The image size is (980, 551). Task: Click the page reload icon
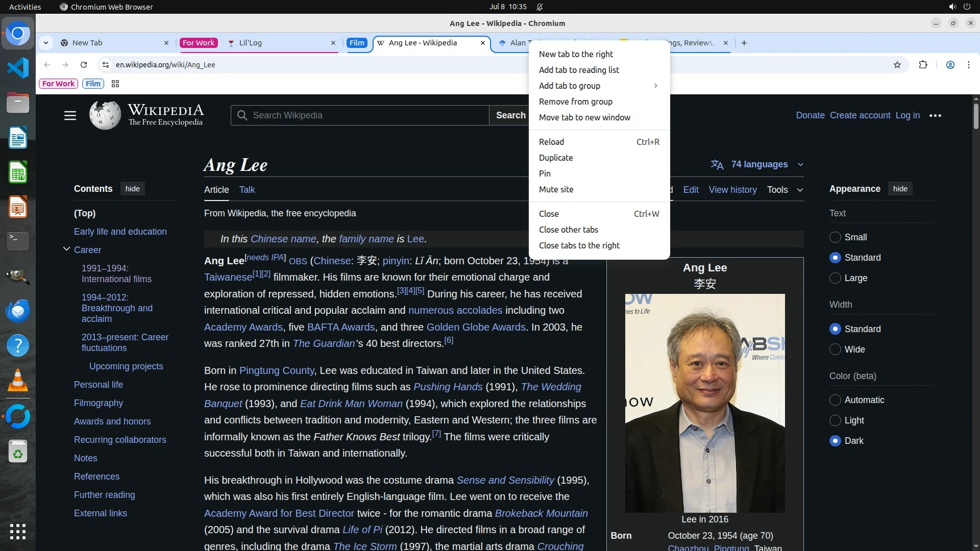[84, 65]
